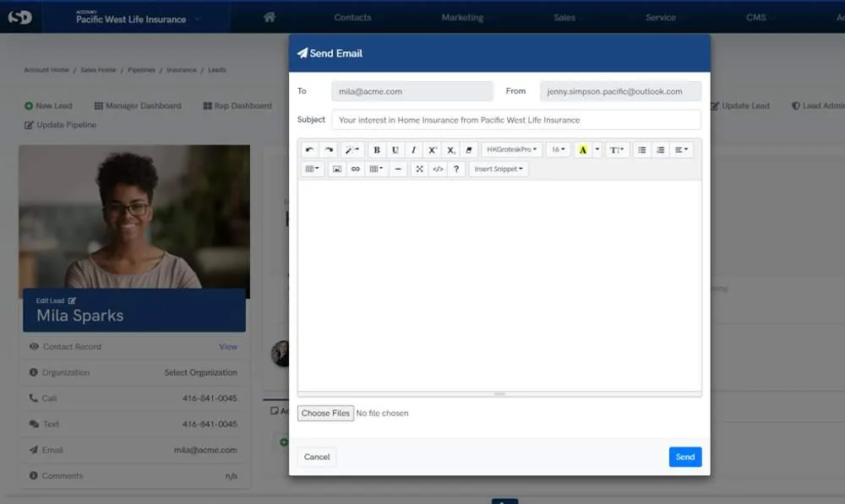Open the paragraph alignment dropdown
Screen dimensions: 845x504
point(681,149)
